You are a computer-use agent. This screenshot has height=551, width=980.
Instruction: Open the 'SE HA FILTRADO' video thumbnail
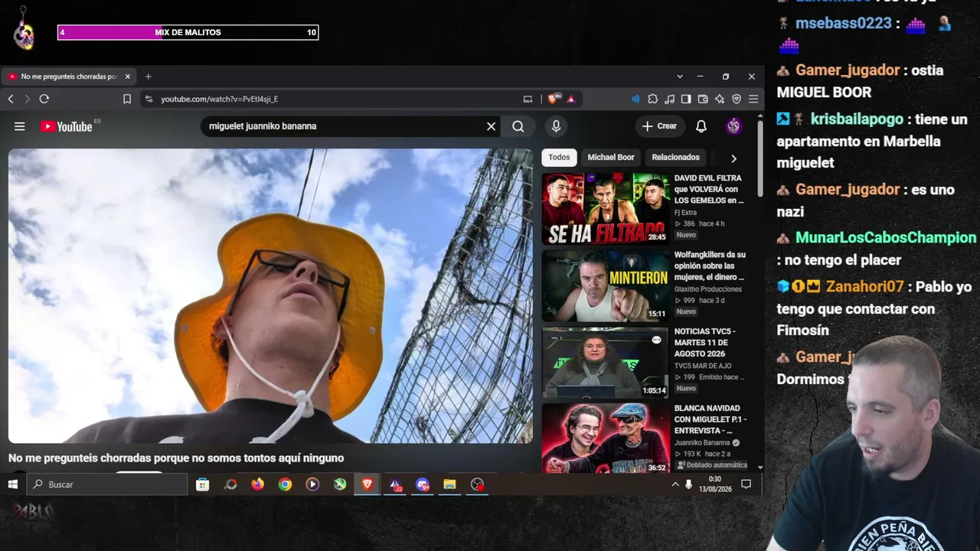[x=606, y=209]
